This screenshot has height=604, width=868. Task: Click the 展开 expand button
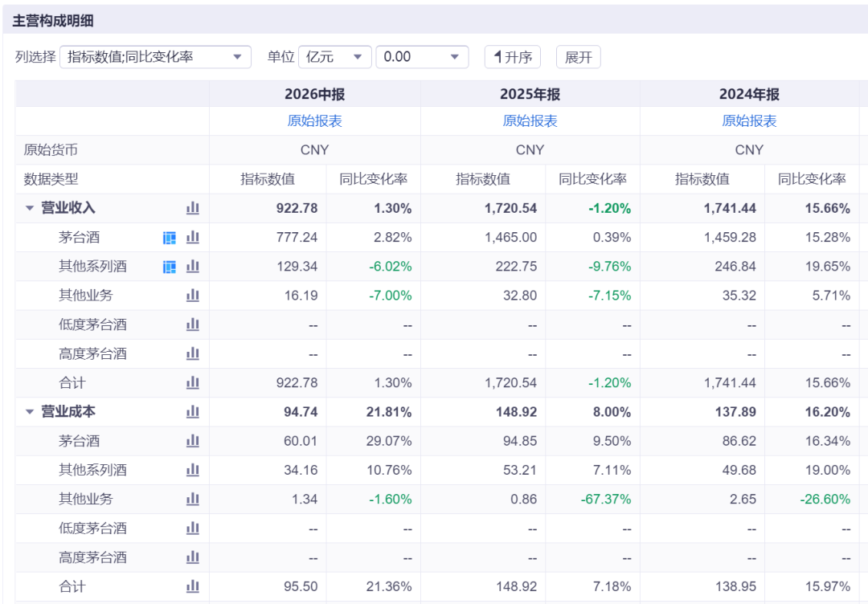tap(579, 57)
